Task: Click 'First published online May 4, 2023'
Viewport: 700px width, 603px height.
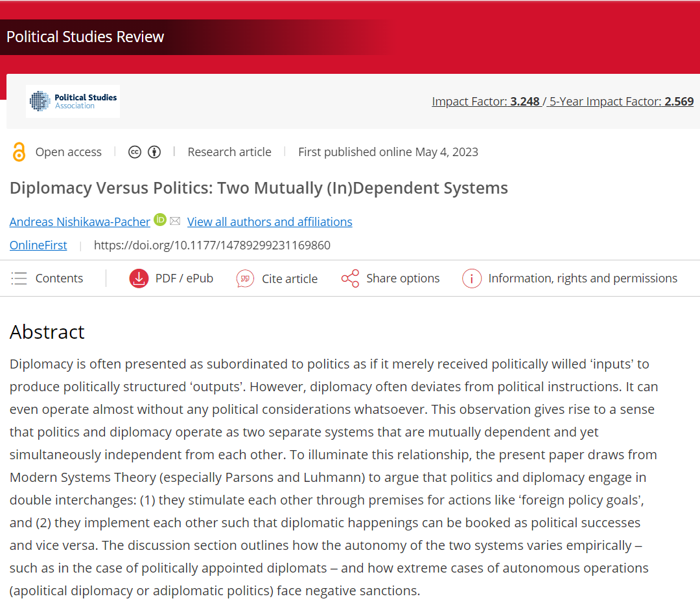Action: pyautogui.click(x=388, y=152)
